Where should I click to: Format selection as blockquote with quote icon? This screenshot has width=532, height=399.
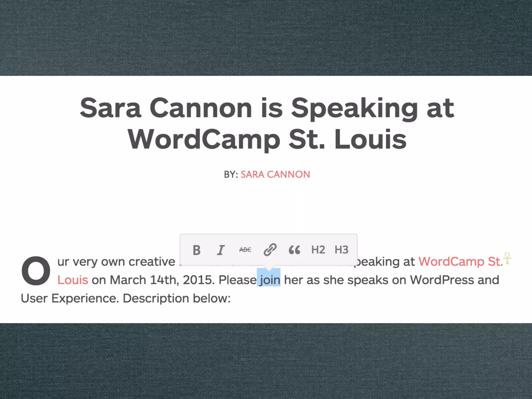294,250
